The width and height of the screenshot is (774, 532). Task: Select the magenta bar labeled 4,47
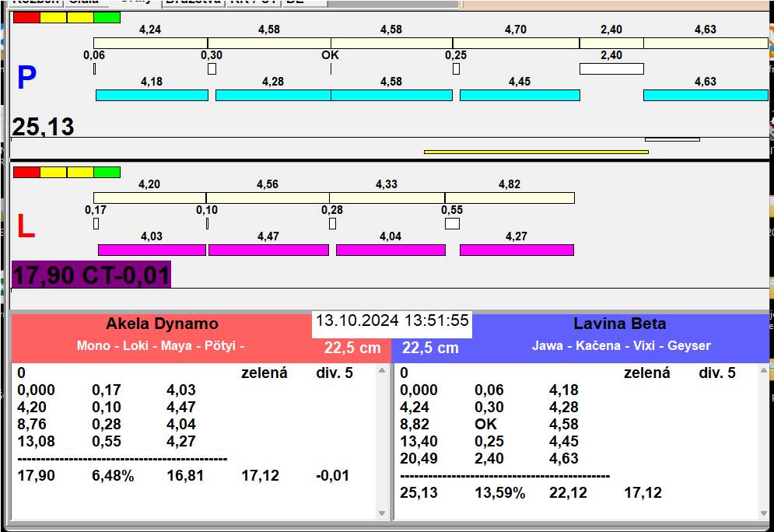pos(268,250)
